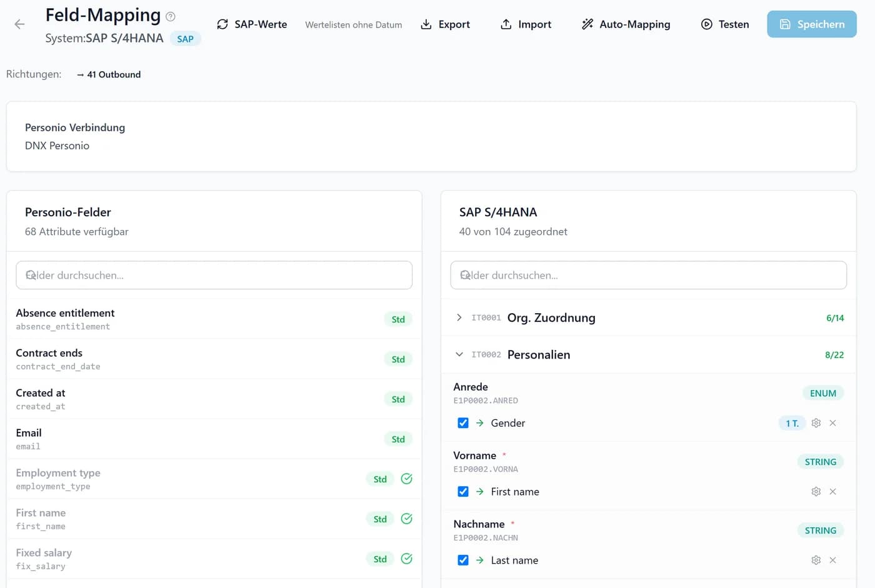
Task: Select the Email field
Action: (214, 439)
